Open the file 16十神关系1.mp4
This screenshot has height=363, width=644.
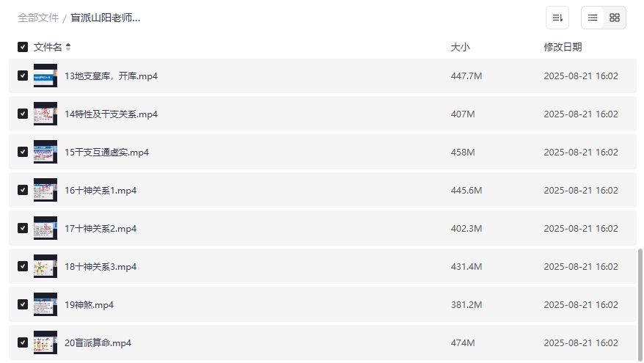100,190
